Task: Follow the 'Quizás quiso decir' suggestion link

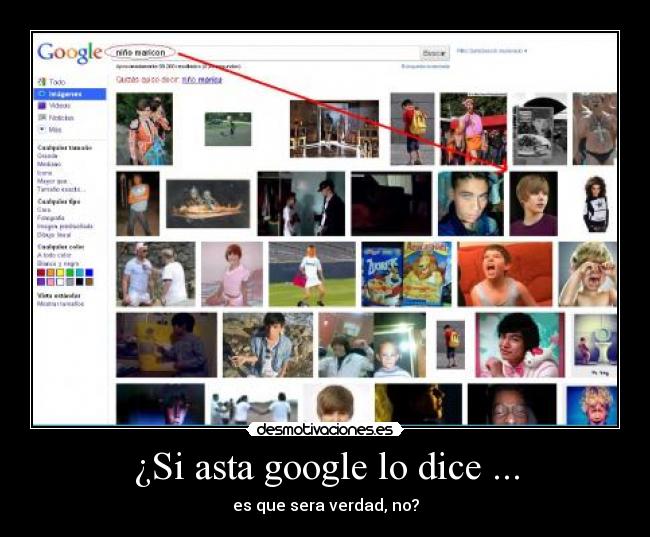Action: tap(202, 79)
